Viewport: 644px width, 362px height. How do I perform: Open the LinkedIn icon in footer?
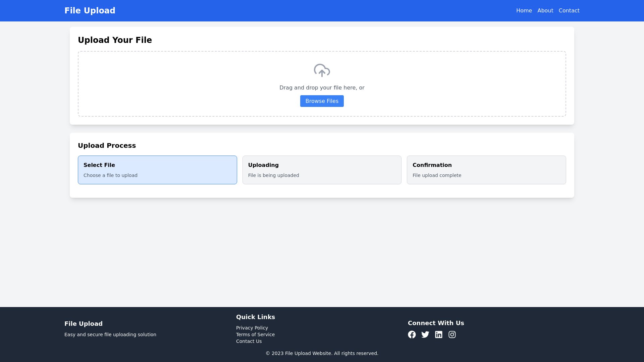tap(438, 334)
